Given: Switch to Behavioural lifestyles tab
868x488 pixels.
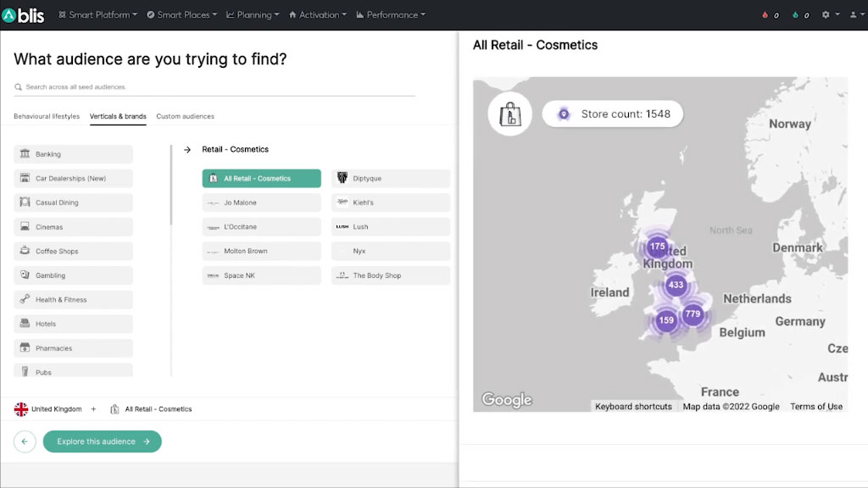Looking at the screenshot, I should (47, 116).
